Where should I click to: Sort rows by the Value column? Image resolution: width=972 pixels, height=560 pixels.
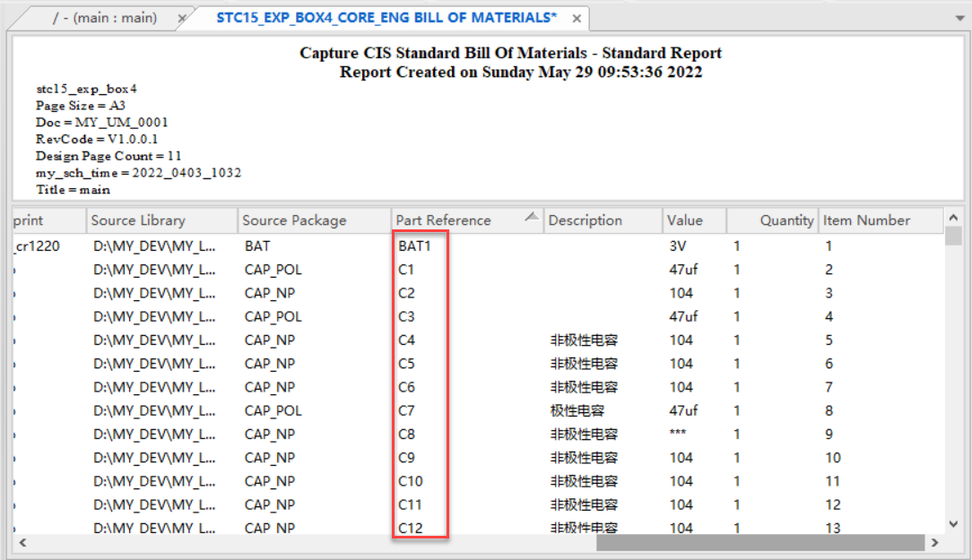685,220
